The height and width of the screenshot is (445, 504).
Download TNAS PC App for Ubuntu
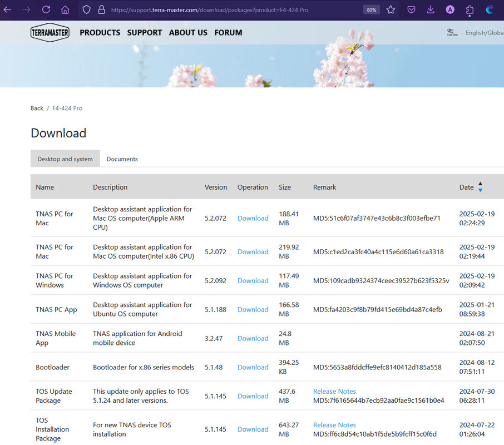click(x=253, y=309)
